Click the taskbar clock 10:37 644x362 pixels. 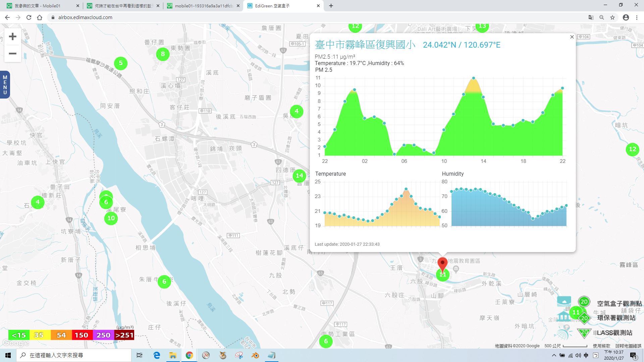pyautogui.click(x=614, y=355)
